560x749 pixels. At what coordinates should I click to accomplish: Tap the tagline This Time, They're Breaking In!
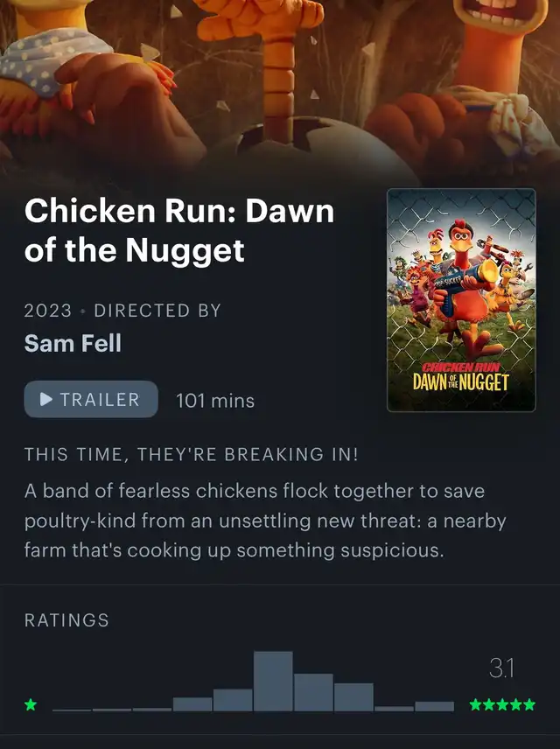coord(191,454)
